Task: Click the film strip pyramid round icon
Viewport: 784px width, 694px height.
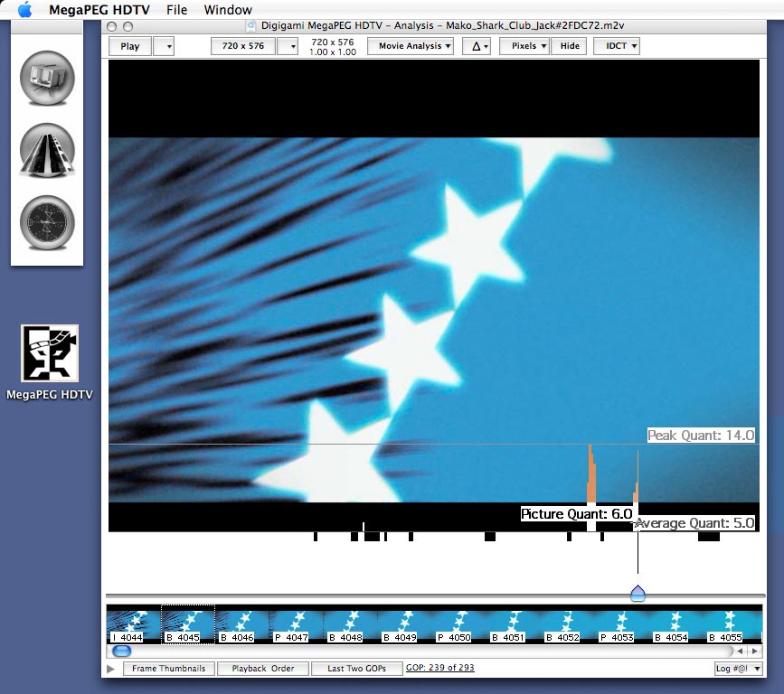Action: (47, 150)
